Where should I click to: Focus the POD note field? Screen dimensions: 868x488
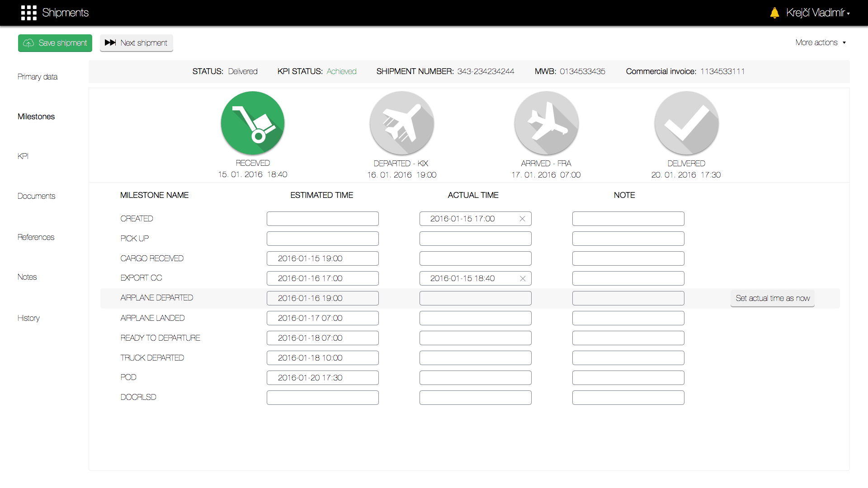(628, 377)
